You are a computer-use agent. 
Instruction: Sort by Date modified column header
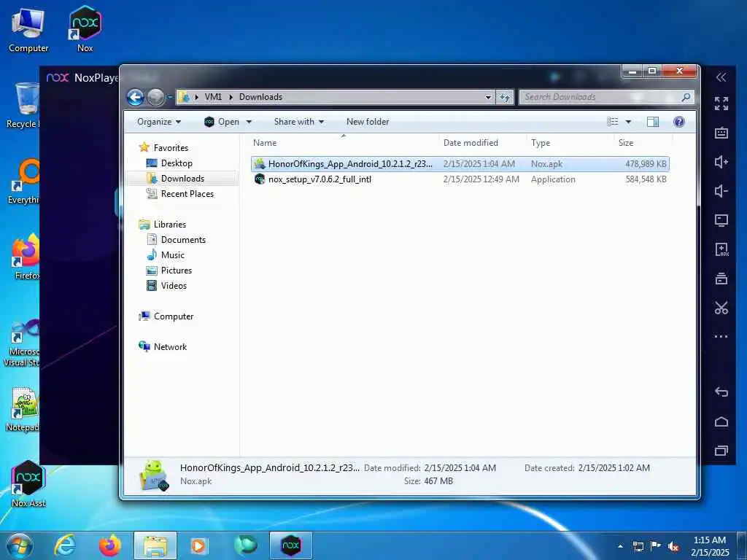pyautogui.click(x=483, y=143)
